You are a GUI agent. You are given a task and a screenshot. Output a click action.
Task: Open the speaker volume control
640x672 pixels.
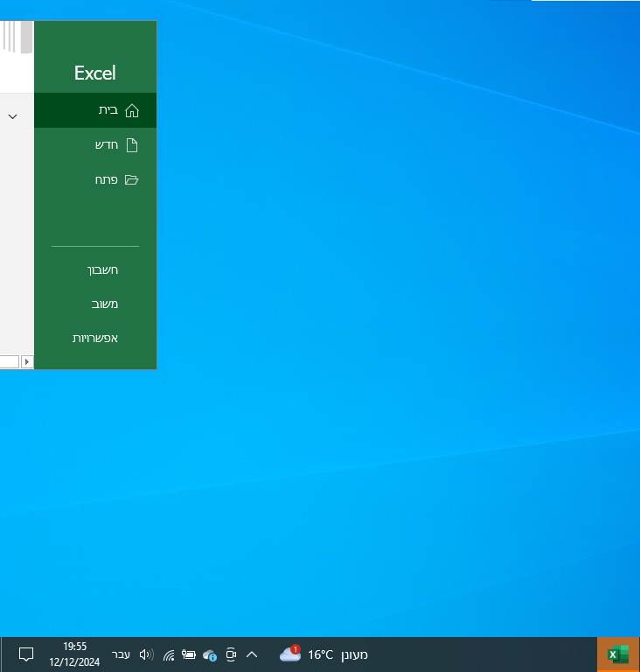[147, 654]
